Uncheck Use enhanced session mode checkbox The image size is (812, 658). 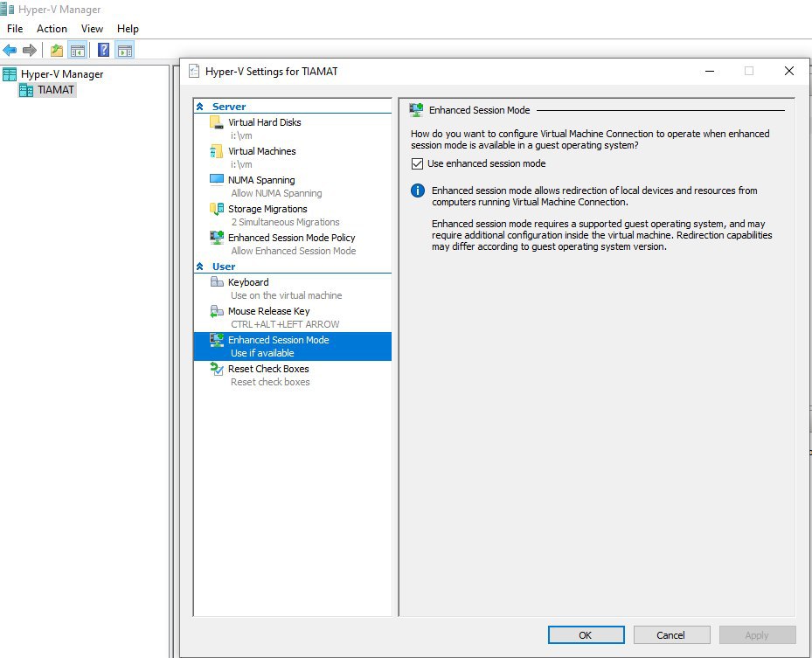tap(417, 163)
